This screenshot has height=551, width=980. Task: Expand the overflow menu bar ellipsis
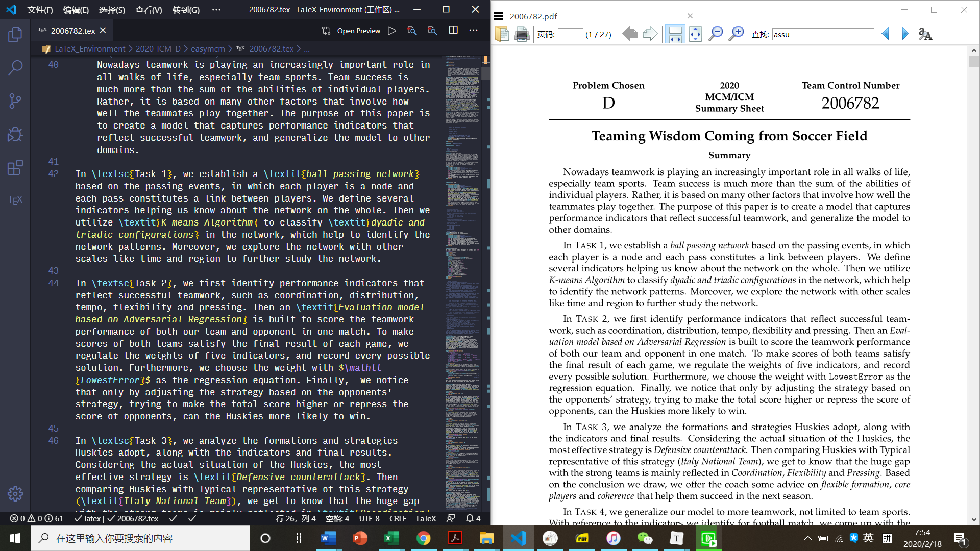coord(216,10)
